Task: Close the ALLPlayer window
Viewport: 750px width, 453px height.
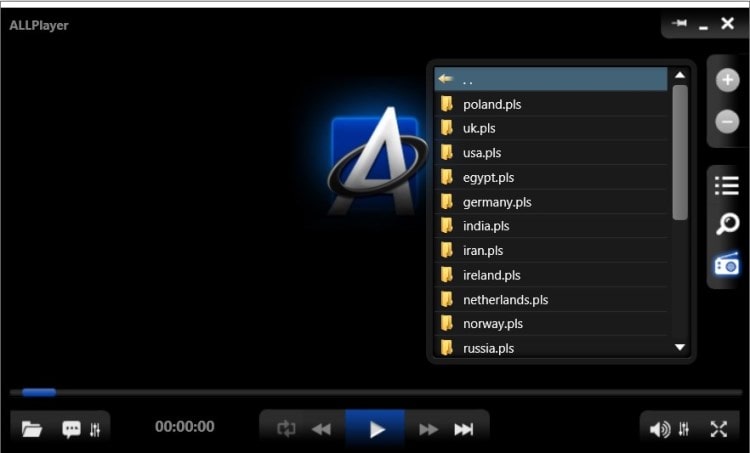Action: [728, 23]
